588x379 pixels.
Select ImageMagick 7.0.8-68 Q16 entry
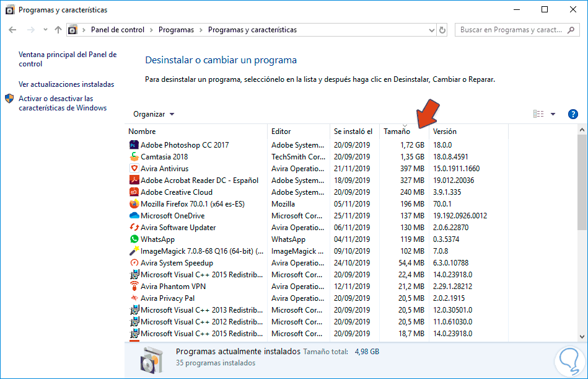pyautogui.click(x=202, y=251)
